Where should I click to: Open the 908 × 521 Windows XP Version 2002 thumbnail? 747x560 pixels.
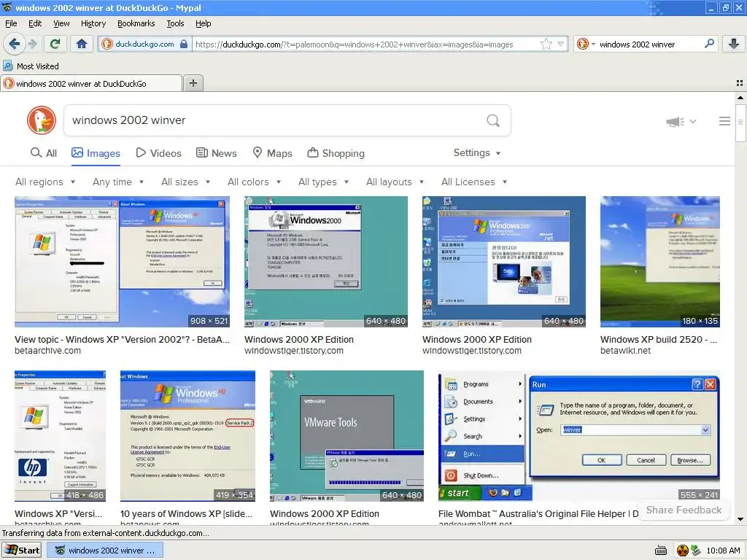pos(122,262)
